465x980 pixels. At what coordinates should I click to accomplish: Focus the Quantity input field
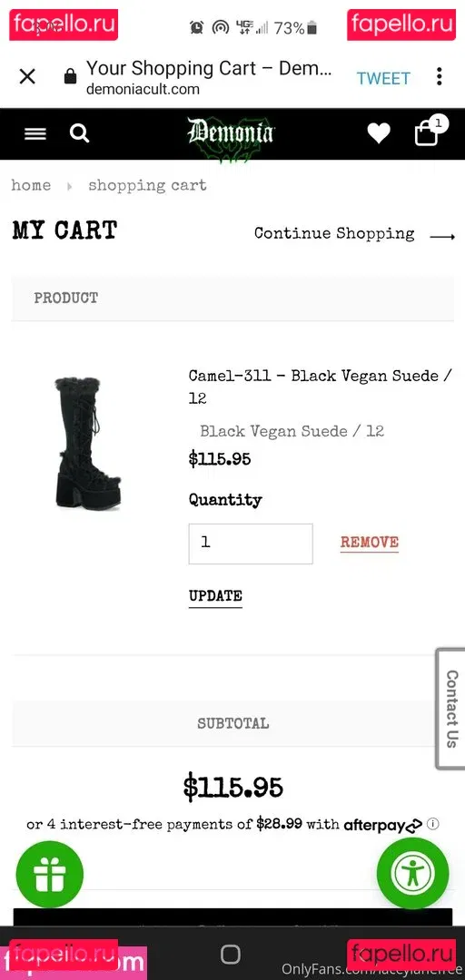251,544
